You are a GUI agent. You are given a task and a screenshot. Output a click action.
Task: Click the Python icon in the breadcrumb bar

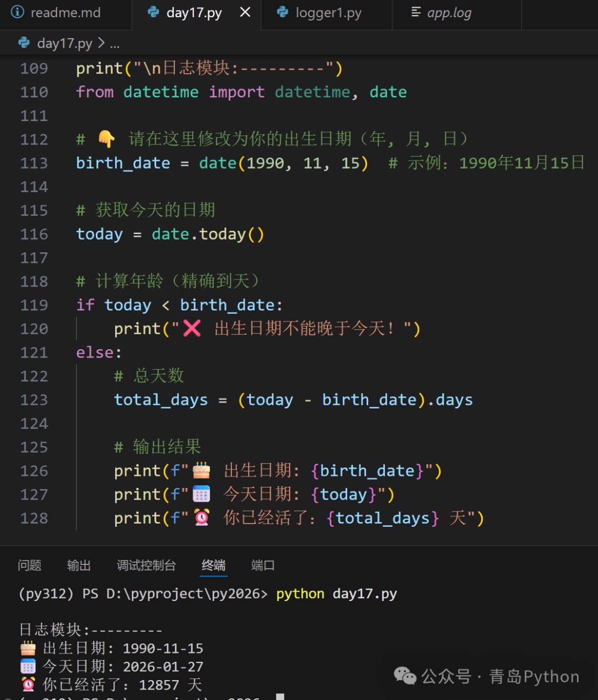click(x=24, y=43)
